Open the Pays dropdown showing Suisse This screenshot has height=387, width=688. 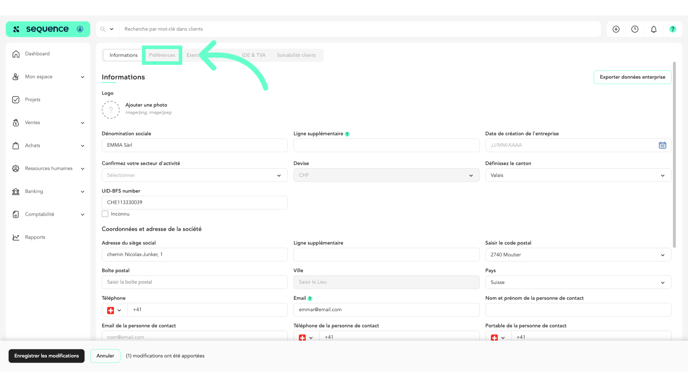tap(578, 283)
